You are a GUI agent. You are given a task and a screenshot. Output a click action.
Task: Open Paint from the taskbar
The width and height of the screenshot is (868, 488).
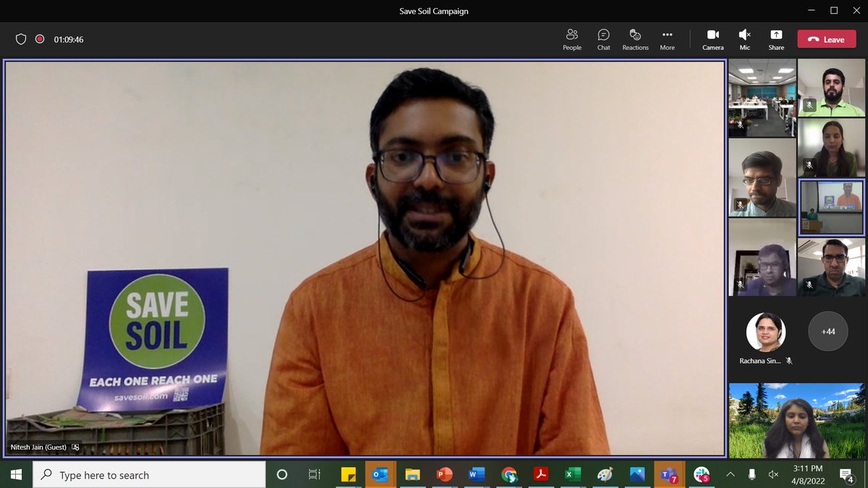tap(605, 474)
